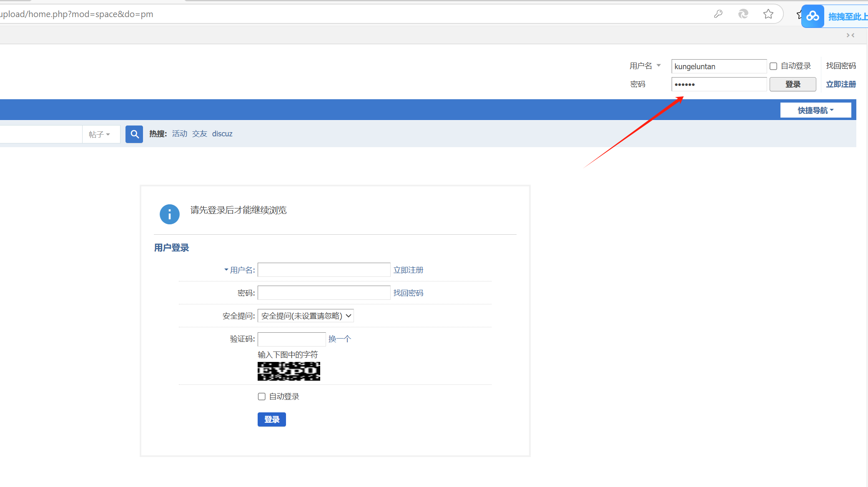The image size is (868, 487).
Task: Check 自动登录 box in login form
Action: click(x=262, y=397)
